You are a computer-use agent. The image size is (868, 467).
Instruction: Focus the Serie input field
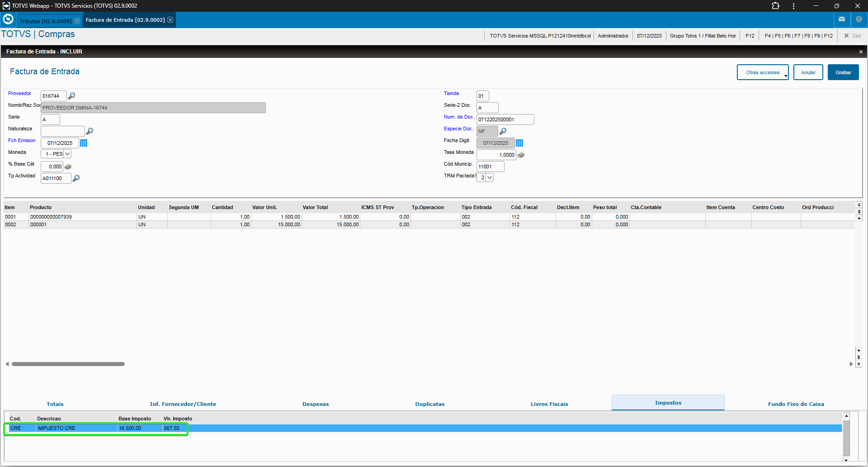coord(50,119)
